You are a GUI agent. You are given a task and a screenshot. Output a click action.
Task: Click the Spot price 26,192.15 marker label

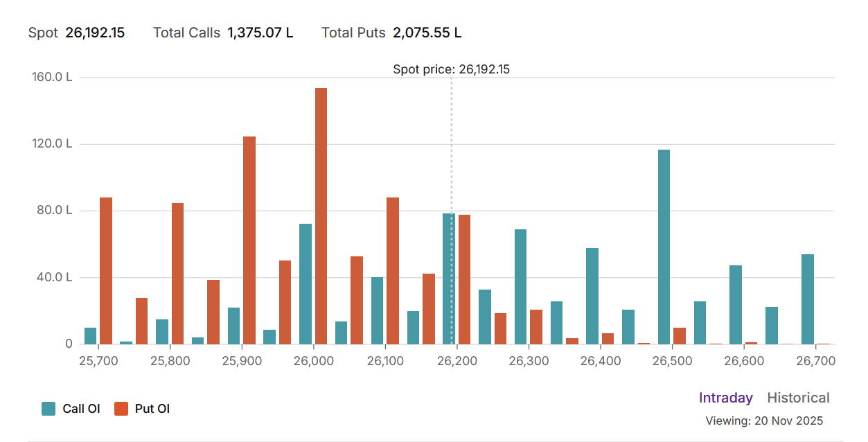pos(451,69)
